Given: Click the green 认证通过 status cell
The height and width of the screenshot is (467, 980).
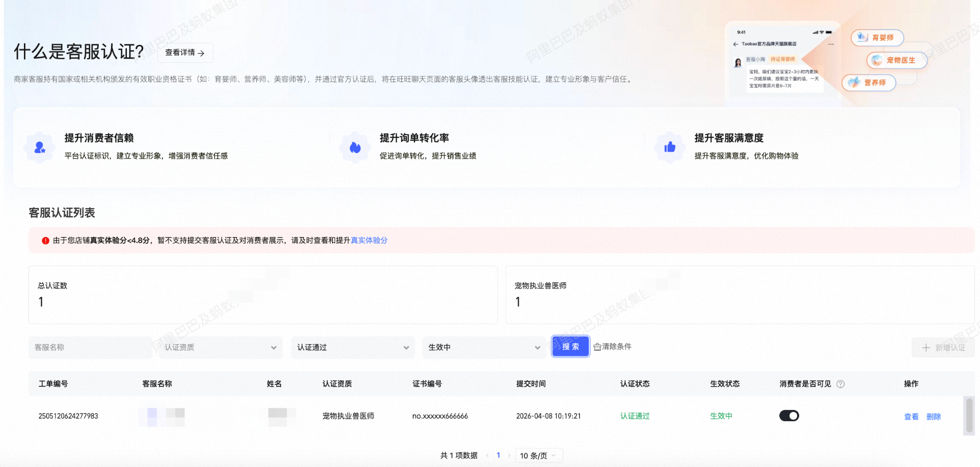Looking at the screenshot, I should click(x=635, y=416).
